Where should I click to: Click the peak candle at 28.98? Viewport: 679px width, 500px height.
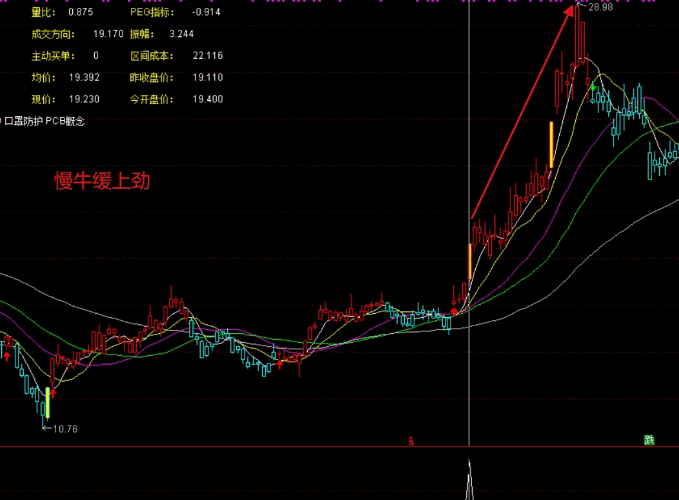click(x=578, y=35)
